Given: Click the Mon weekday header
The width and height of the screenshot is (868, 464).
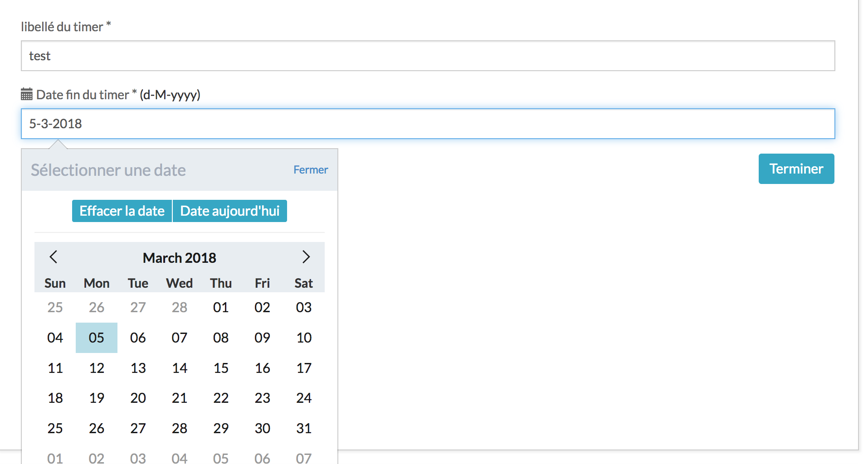Looking at the screenshot, I should (x=97, y=283).
